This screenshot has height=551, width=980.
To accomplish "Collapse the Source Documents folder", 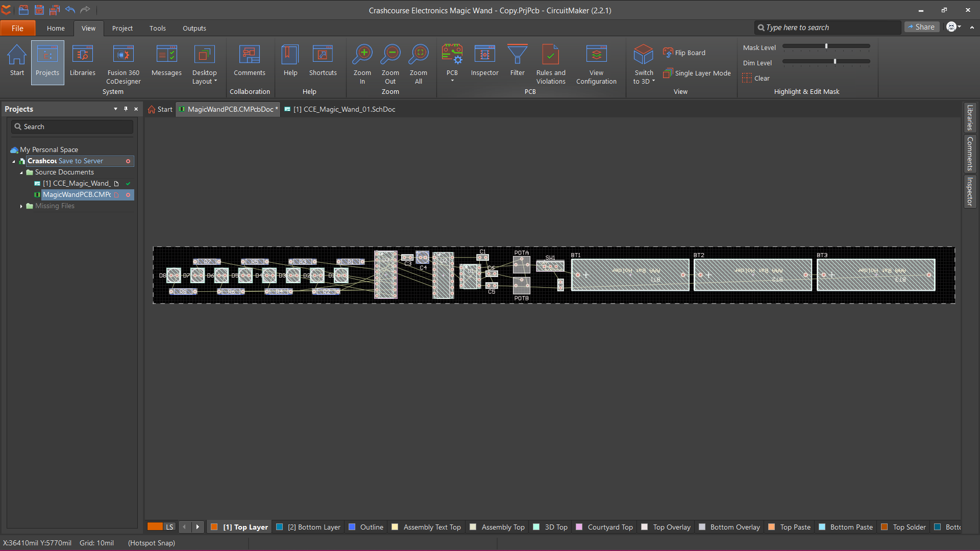I will click(21, 172).
